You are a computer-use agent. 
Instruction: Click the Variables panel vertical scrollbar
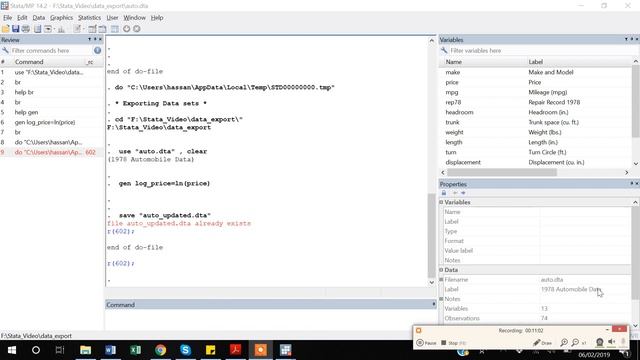point(636,101)
